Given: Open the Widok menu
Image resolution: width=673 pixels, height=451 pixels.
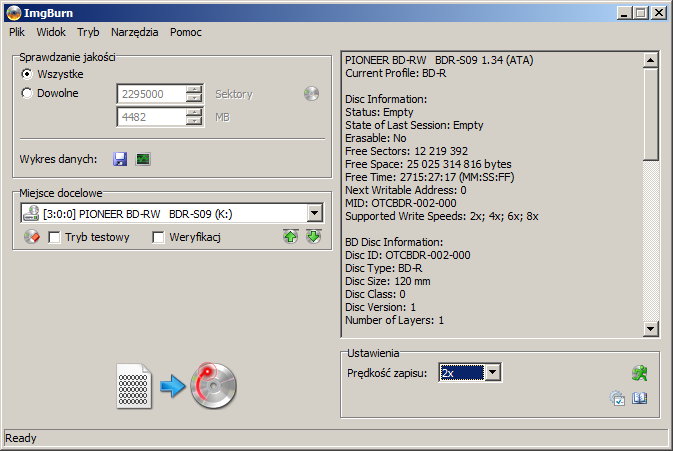Looking at the screenshot, I should (x=51, y=32).
